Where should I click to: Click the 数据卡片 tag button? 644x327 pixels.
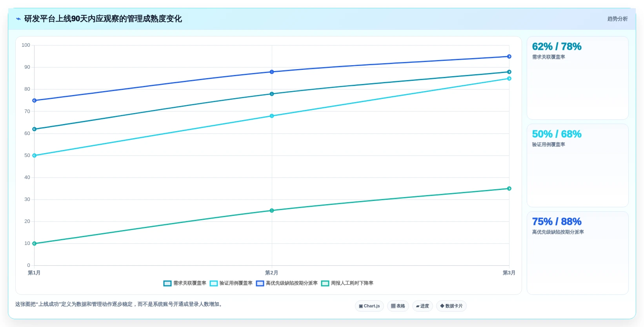pos(451,306)
